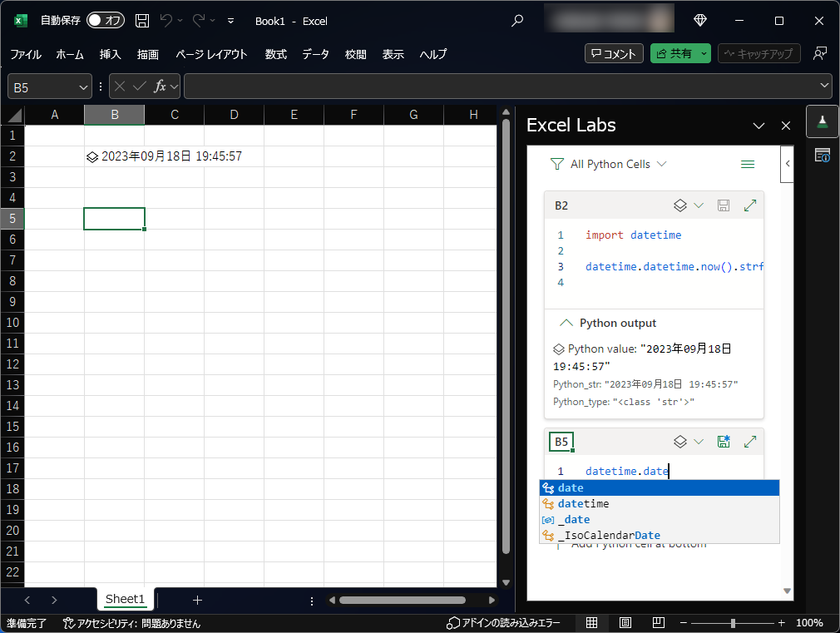Click the output type diamond icon on B2 card
840x633 pixels.
680,205
